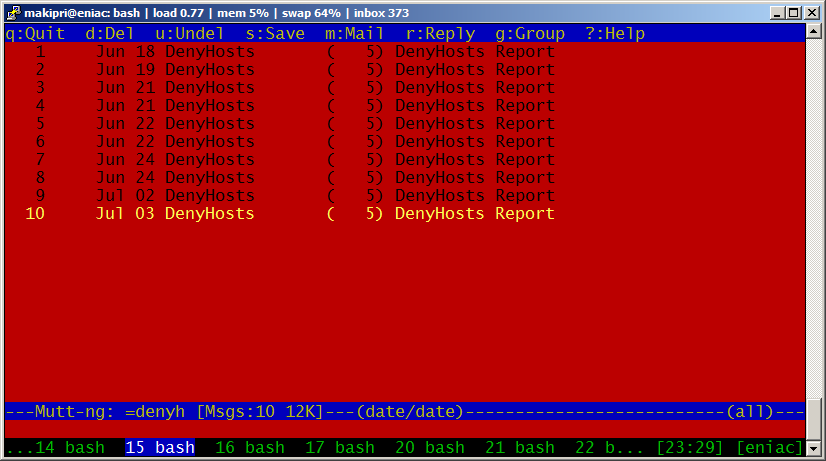826x461 pixels.
Task: Click the u:Undel shortcut hint
Action: (x=190, y=34)
